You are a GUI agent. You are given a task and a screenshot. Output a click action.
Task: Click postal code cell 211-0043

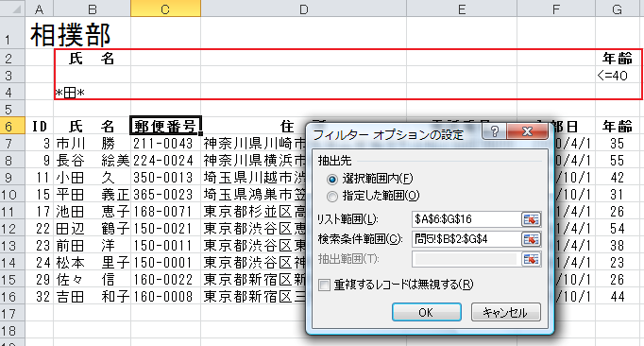click(165, 143)
